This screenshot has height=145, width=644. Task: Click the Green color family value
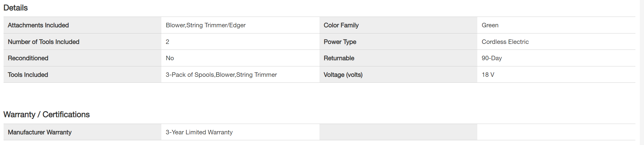pos(490,25)
